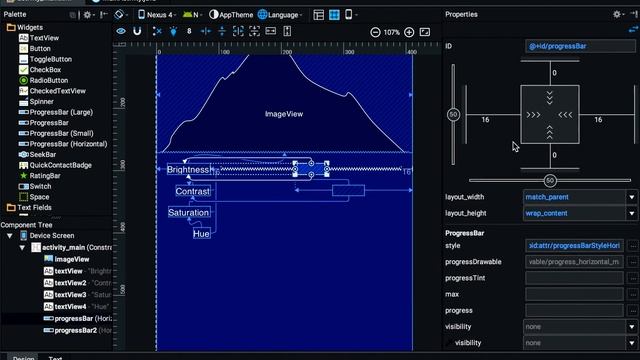Open the Language dropdown
The width and height of the screenshot is (640, 360).
[x=280, y=15]
